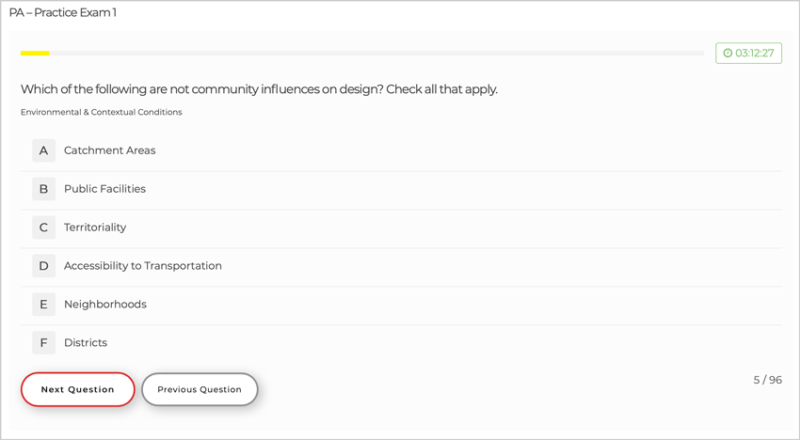Click the PA – Practice Exam 1 title

click(x=62, y=13)
